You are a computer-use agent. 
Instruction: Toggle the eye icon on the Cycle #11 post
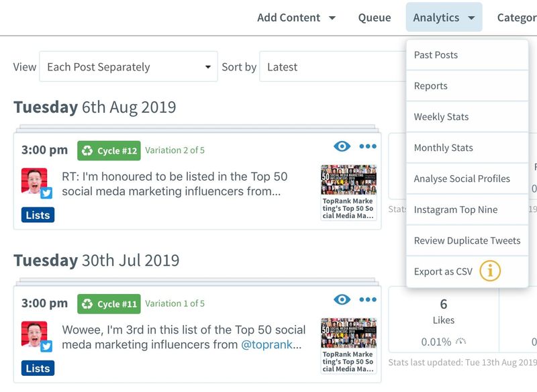tap(342, 299)
